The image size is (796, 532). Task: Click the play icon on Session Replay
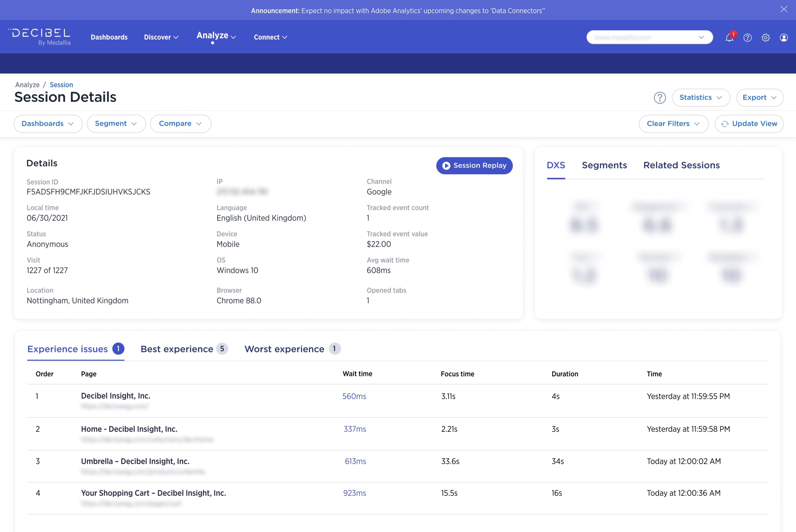(446, 166)
